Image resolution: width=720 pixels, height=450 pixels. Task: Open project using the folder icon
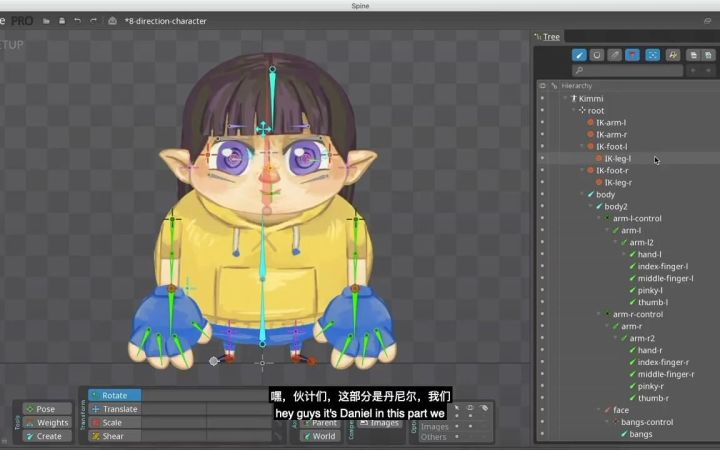(x=46, y=21)
